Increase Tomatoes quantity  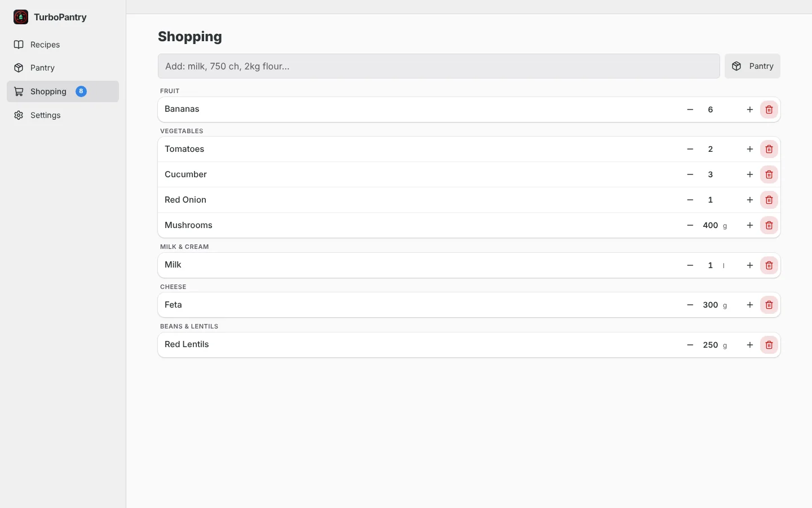750,149
